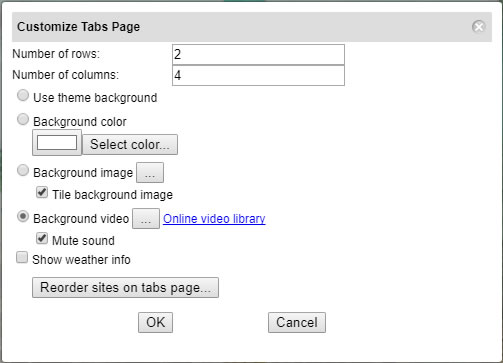Browse for a background video file

[x=146, y=219]
